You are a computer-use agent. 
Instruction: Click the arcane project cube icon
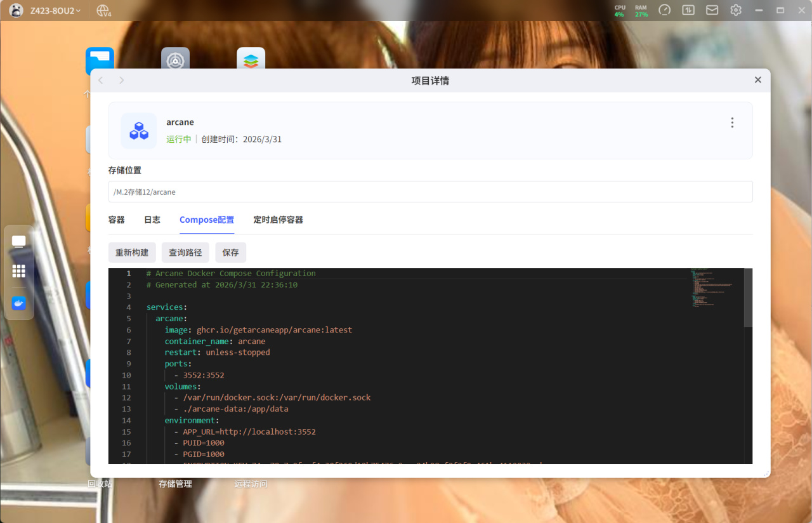[139, 131]
